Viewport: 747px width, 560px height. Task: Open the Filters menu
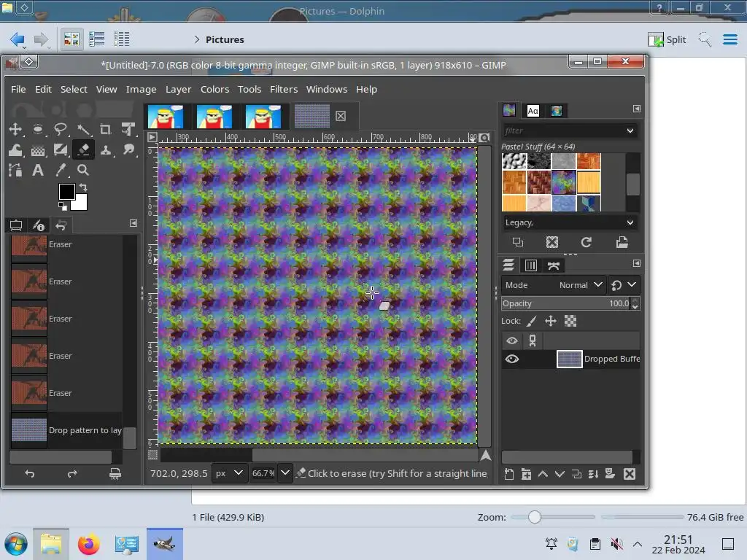click(x=284, y=89)
